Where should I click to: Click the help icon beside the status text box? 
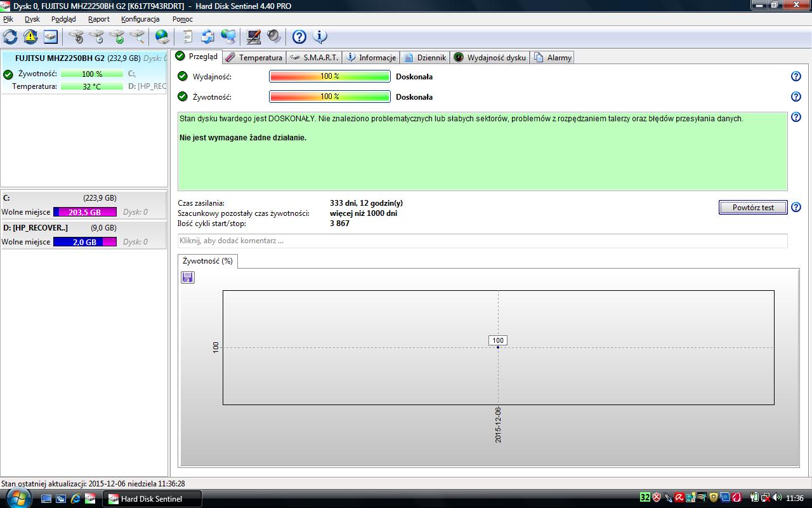pyautogui.click(x=796, y=117)
